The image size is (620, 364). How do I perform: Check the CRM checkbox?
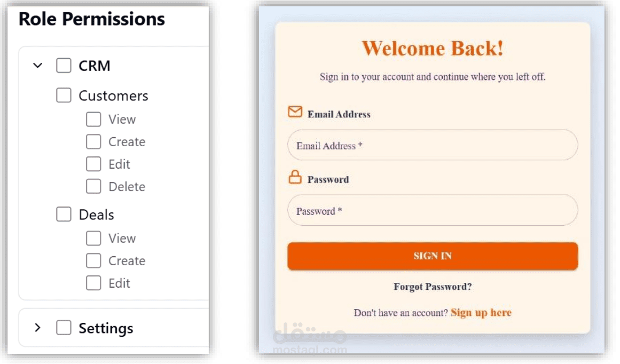tap(64, 66)
